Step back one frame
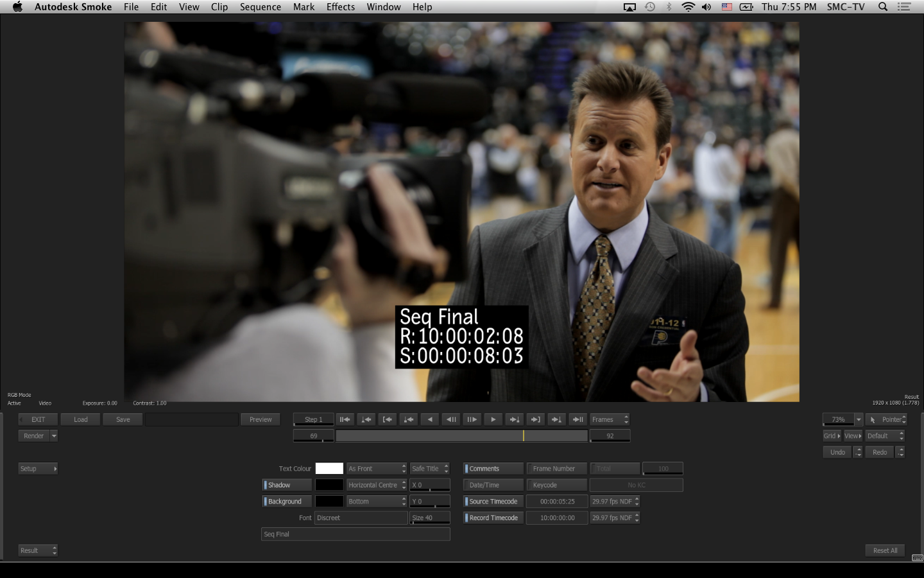The width and height of the screenshot is (924, 578). coord(451,419)
